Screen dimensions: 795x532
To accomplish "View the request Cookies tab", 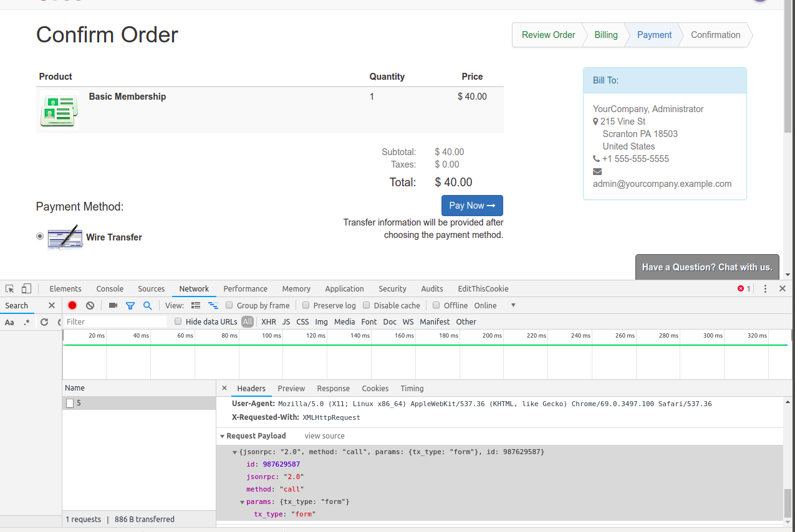I will (x=375, y=388).
